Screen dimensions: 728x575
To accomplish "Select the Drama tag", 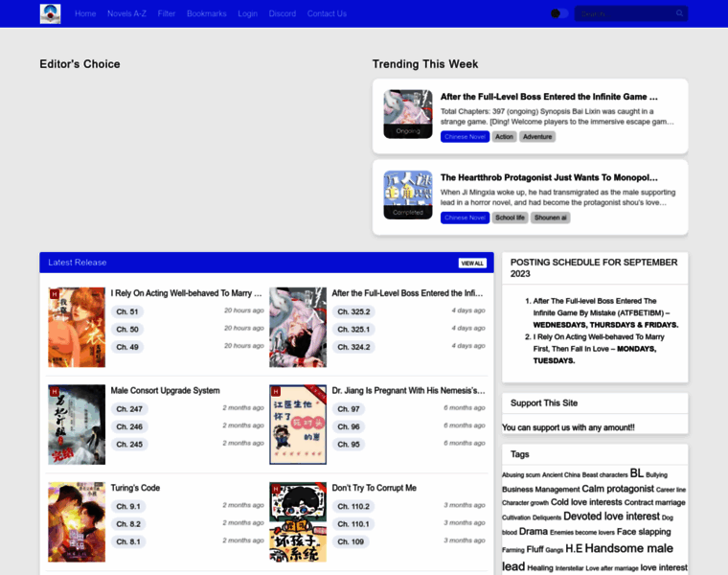I will click(534, 532).
